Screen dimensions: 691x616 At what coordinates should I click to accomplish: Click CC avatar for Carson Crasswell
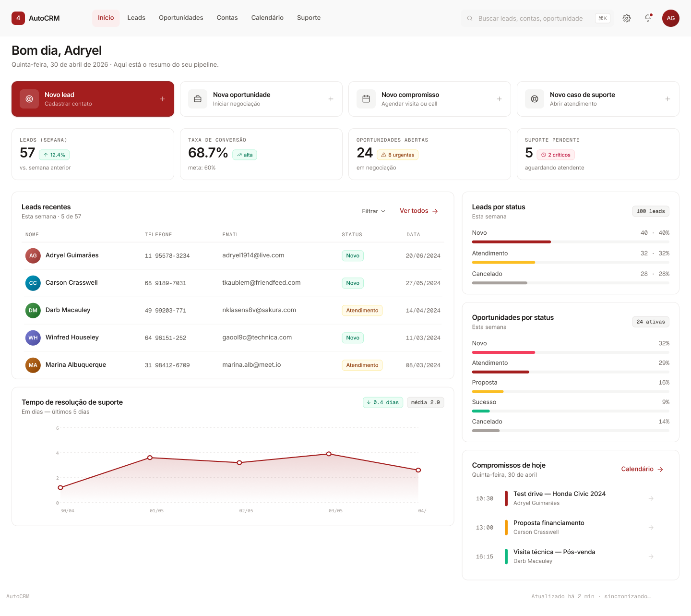coord(33,283)
